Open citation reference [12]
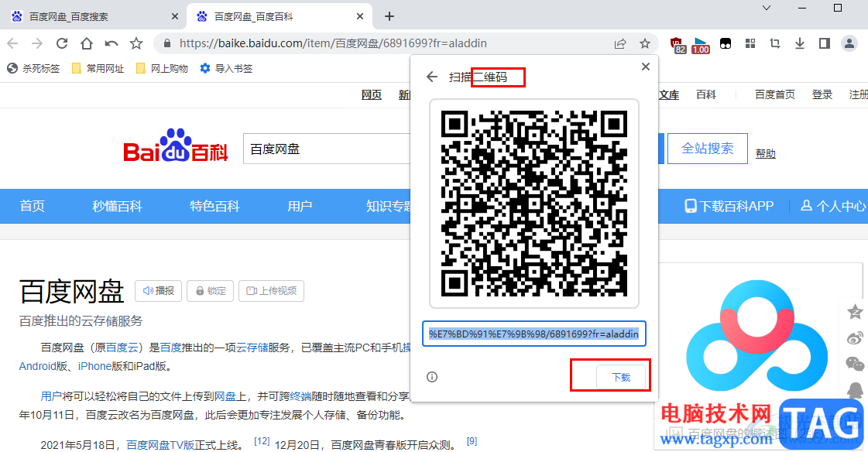Screen dimensions: 868x452 point(262,441)
